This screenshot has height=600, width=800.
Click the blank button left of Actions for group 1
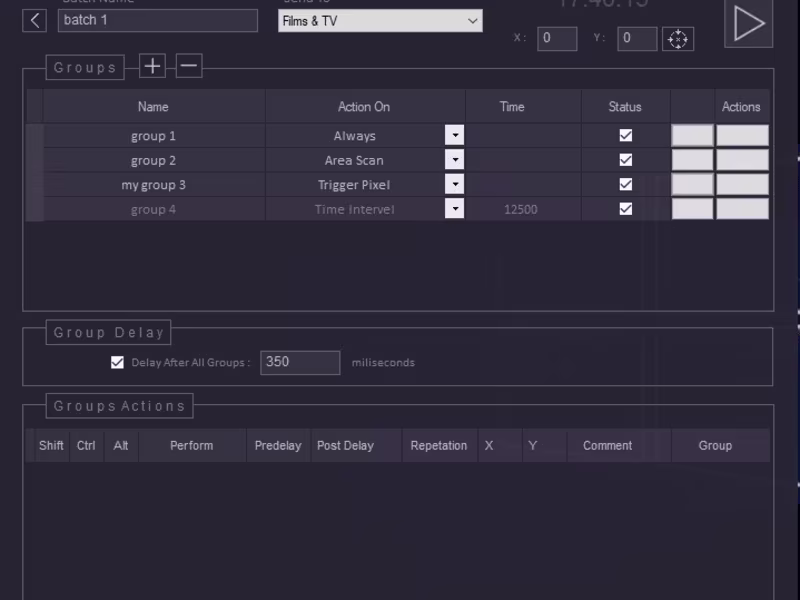692,135
